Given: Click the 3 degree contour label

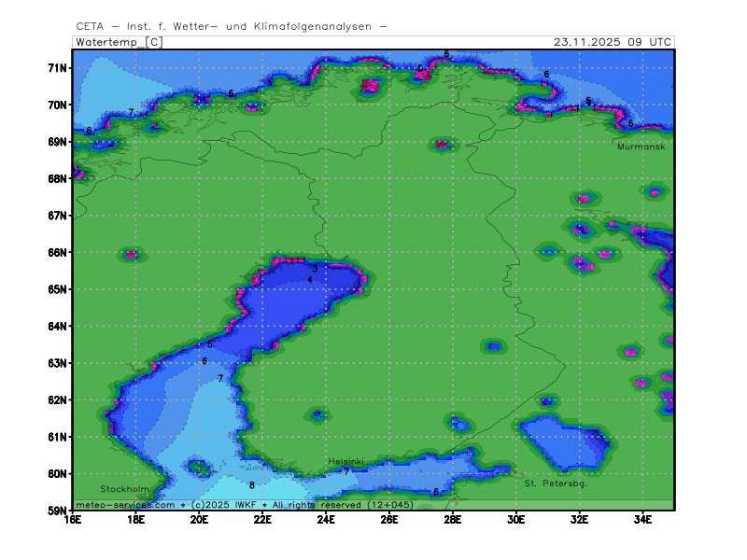Looking at the screenshot, I should [315, 269].
